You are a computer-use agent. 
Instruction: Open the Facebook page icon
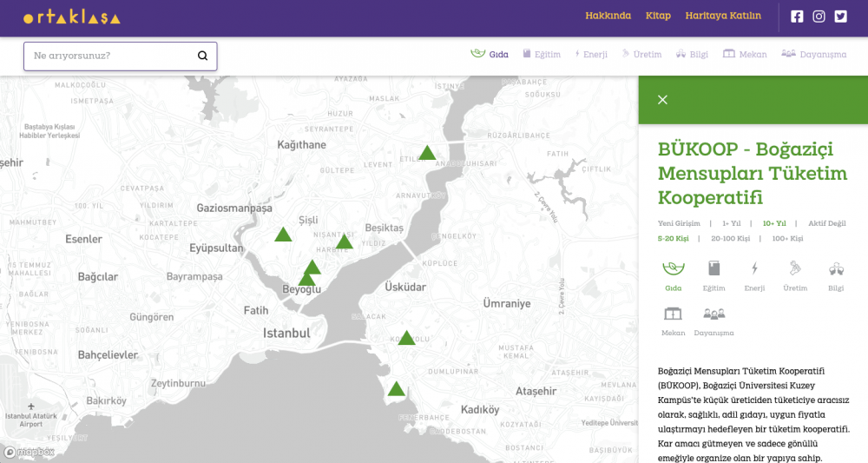pyautogui.click(x=797, y=17)
